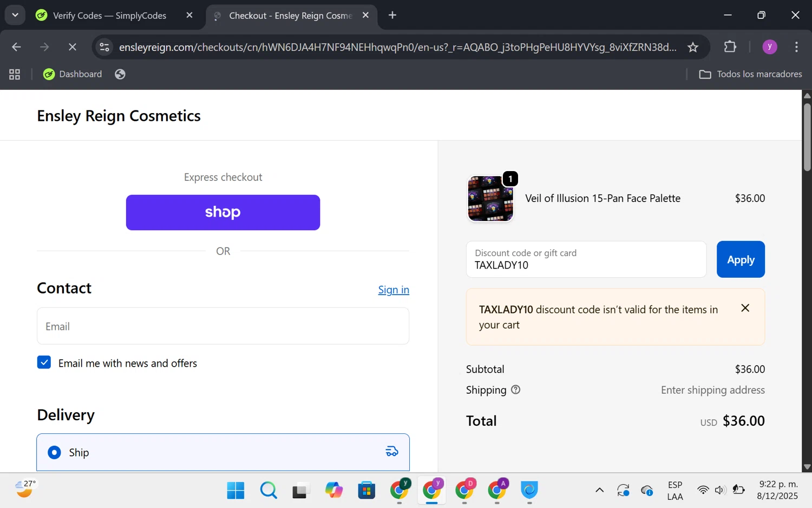Open Chrome profile avatar

770,47
